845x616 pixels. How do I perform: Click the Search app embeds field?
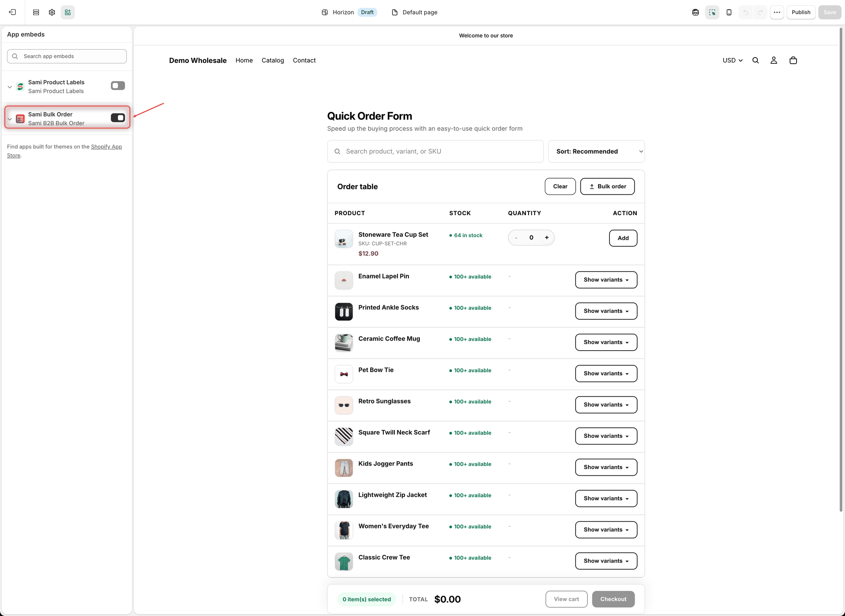click(x=67, y=56)
